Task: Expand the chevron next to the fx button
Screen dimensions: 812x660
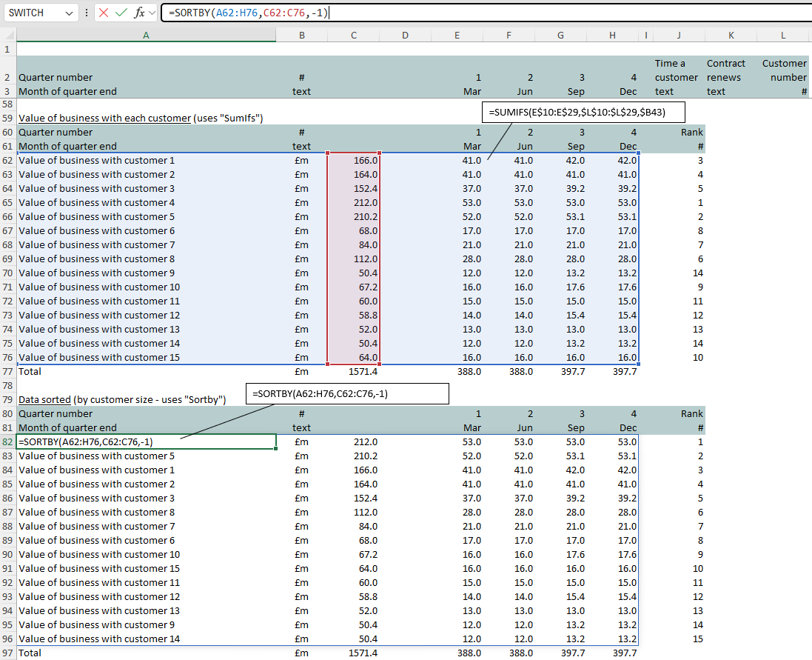Action: pyautogui.click(x=152, y=13)
